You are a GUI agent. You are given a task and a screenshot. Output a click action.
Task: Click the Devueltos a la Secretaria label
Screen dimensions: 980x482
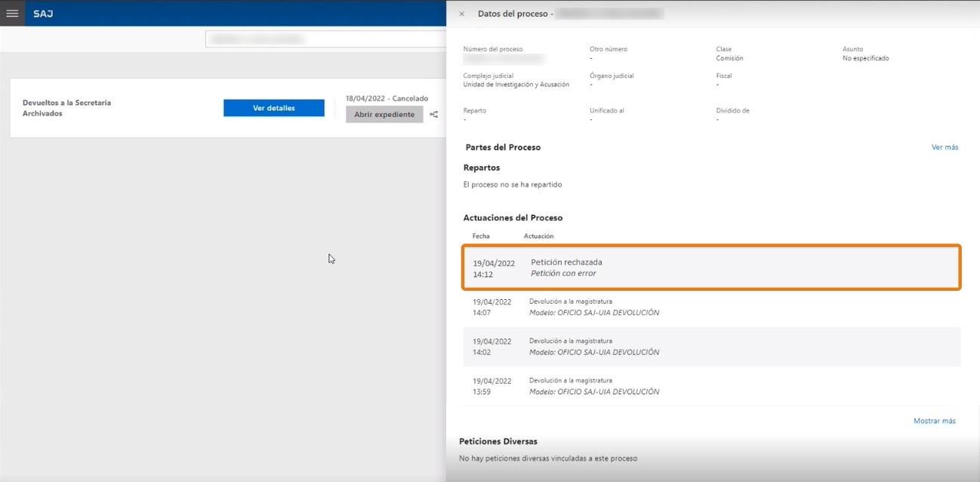[67, 103]
